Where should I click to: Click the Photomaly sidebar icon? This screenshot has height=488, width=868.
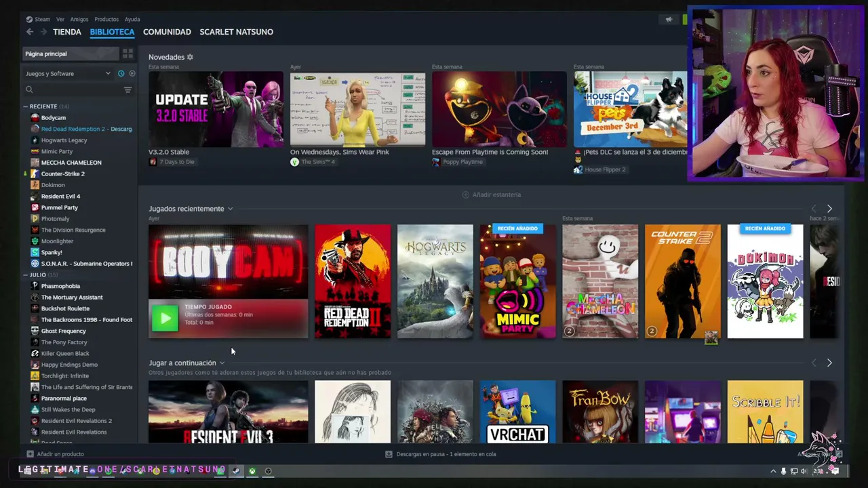click(35, 219)
